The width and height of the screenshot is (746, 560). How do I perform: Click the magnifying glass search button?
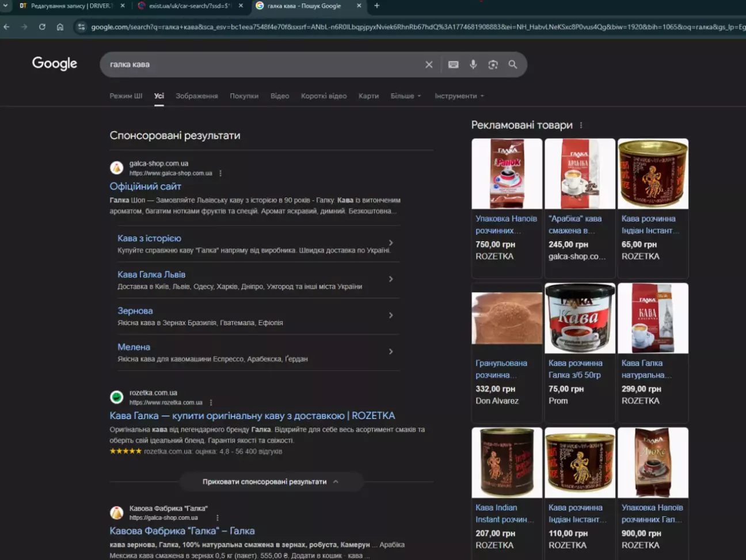click(513, 64)
